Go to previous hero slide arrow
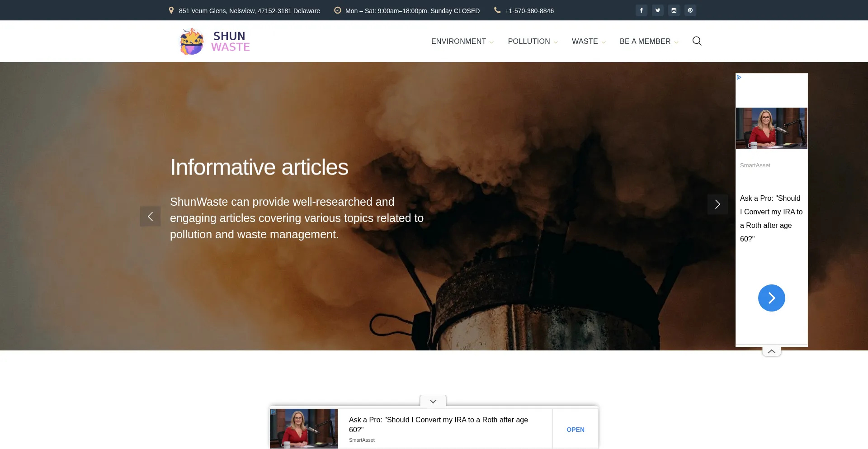This screenshot has width=868, height=449. pos(150,217)
